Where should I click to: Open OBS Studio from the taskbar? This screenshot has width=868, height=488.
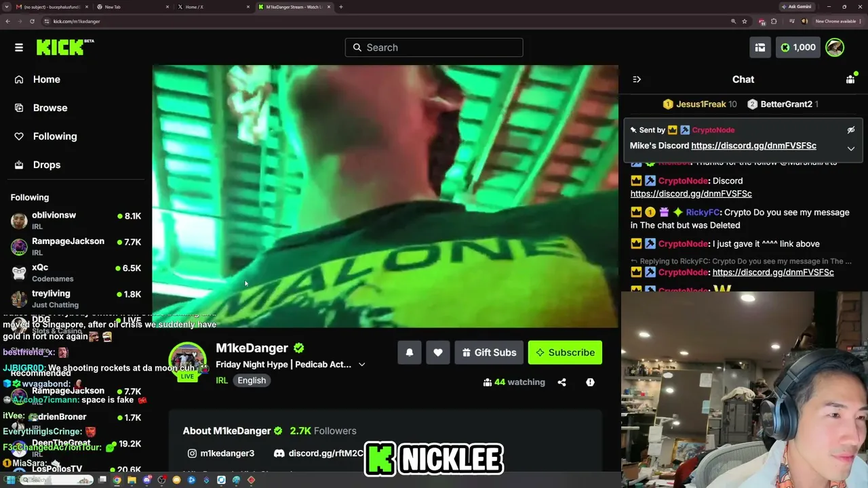tap(161, 481)
